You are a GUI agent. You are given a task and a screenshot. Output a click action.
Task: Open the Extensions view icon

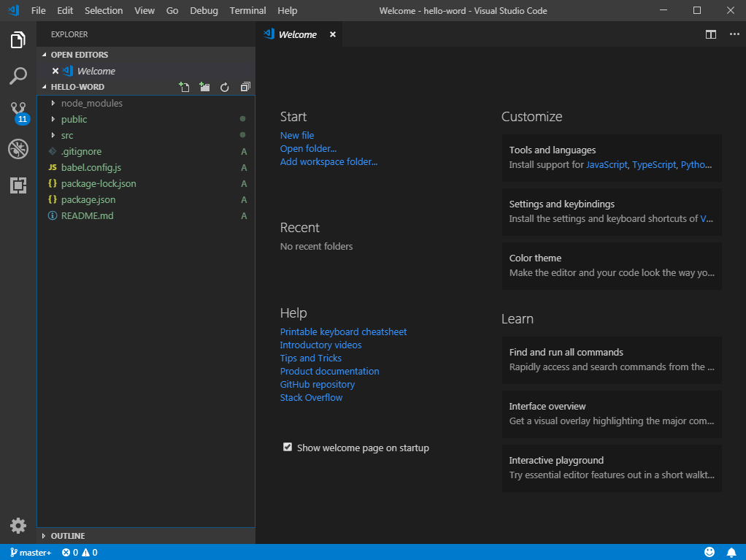tap(18, 185)
